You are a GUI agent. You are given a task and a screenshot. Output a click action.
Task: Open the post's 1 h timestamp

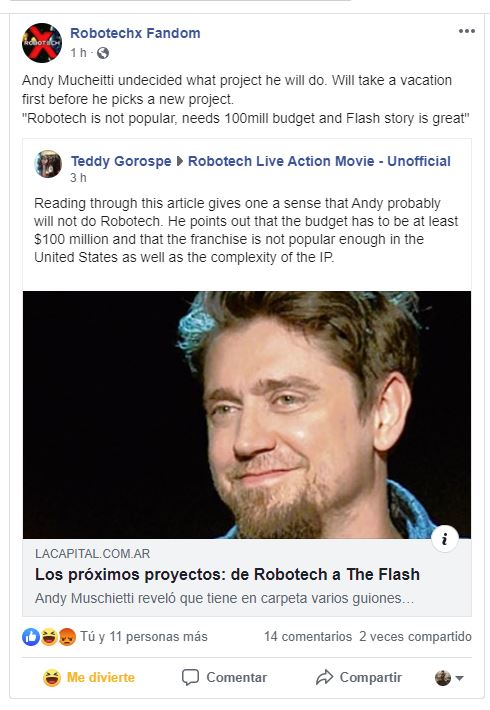(78, 53)
